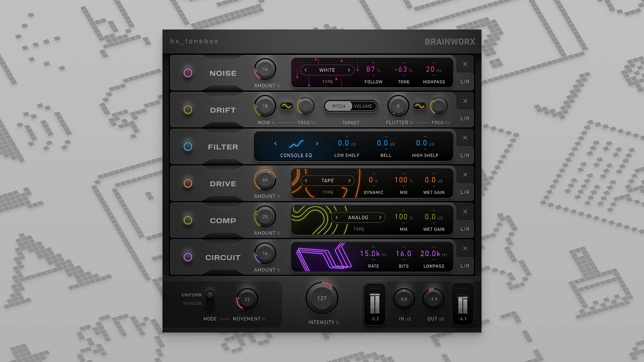
Task: Toggle the DRIVE module enable light
Action: click(x=188, y=183)
